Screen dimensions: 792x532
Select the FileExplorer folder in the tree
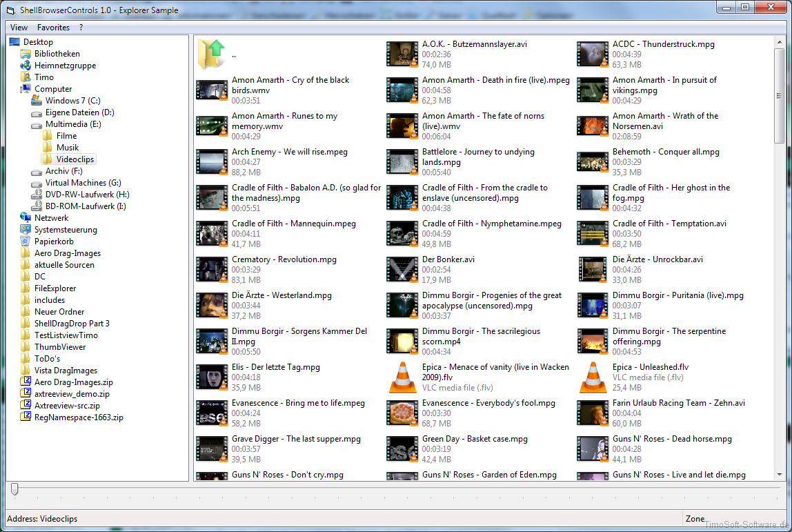tap(55, 288)
